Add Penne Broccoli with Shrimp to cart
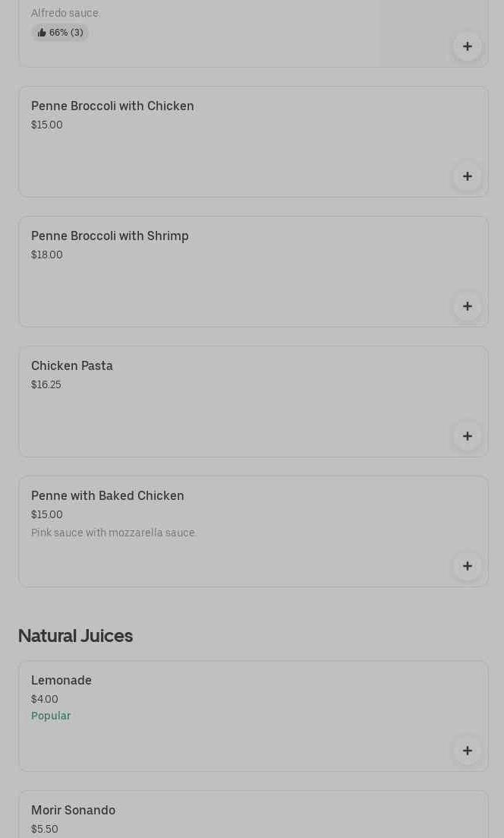The height and width of the screenshot is (838, 504). [x=467, y=306]
